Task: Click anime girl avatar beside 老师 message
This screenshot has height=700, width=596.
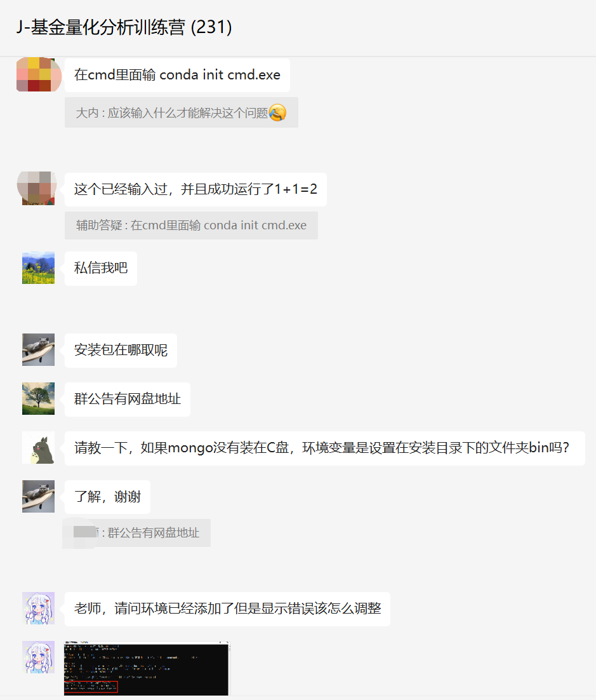Action: point(38,608)
